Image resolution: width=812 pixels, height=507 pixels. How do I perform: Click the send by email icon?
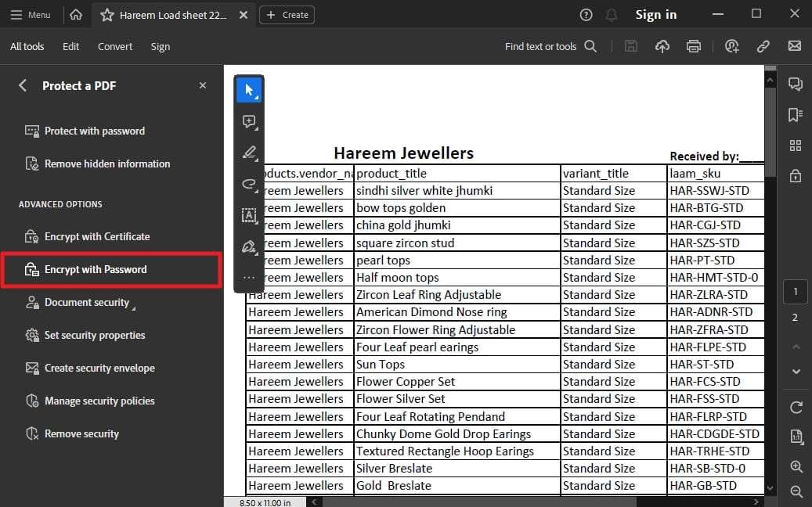click(x=795, y=46)
